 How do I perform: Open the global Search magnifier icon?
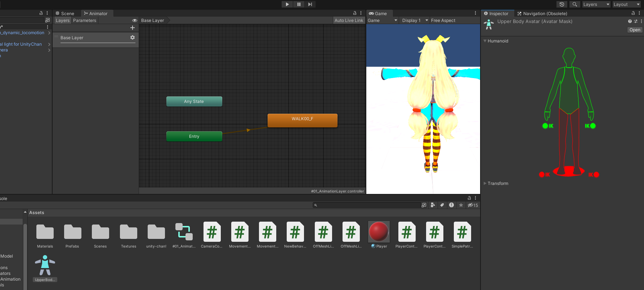pos(575,4)
